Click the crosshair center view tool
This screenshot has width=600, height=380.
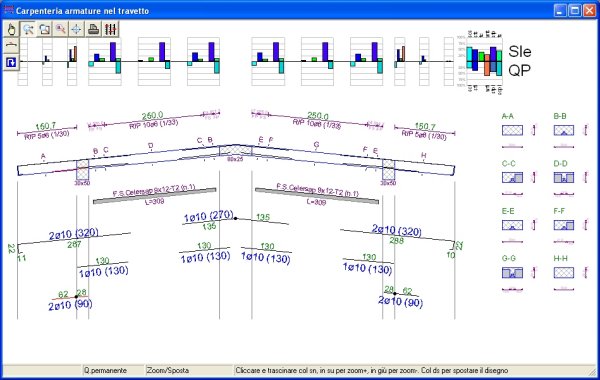click(x=77, y=29)
